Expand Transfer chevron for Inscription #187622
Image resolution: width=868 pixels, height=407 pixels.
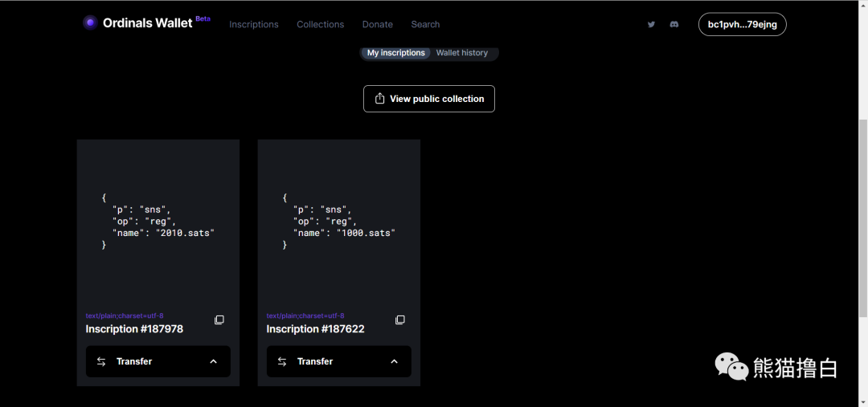(394, 361)
